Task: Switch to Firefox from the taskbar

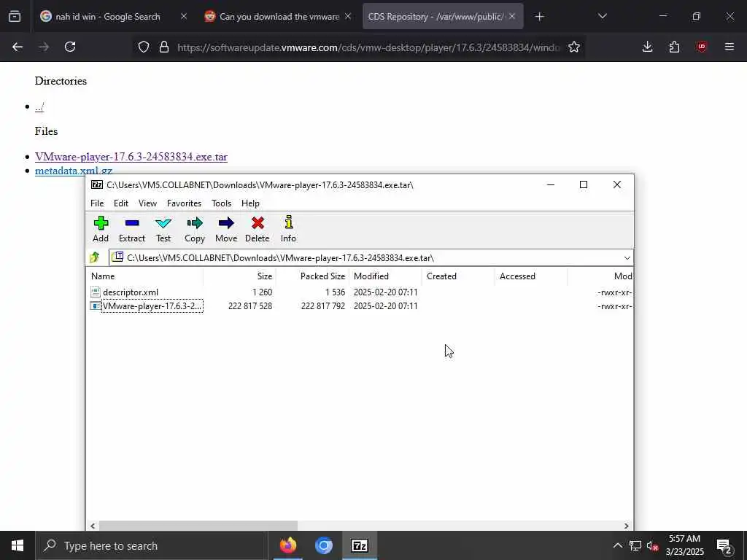Action: 287,545
